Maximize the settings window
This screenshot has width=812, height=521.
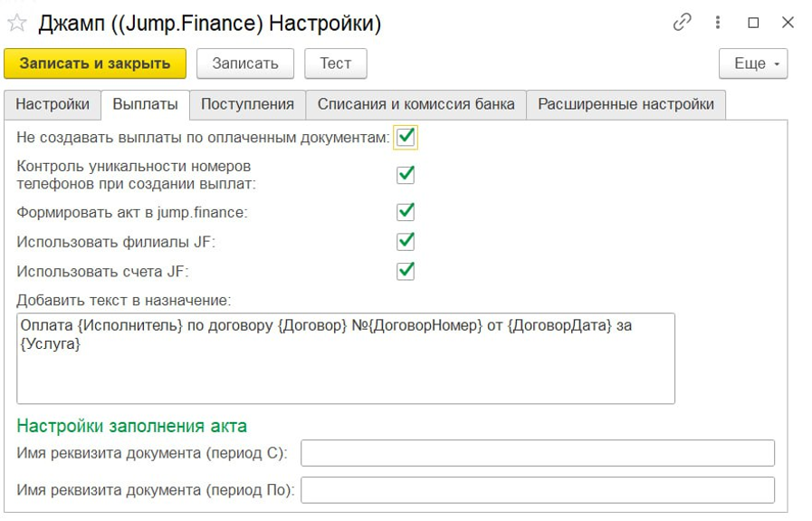point(753,24)
